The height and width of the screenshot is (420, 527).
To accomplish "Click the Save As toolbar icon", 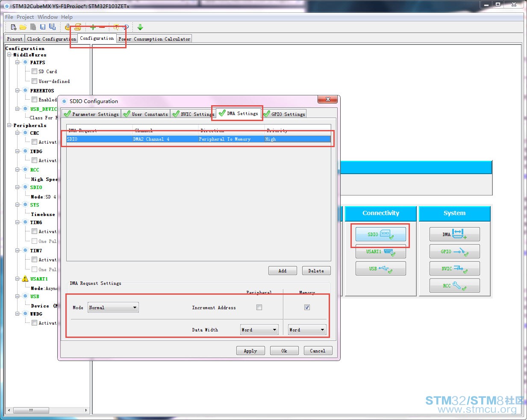I will point(52,27).
